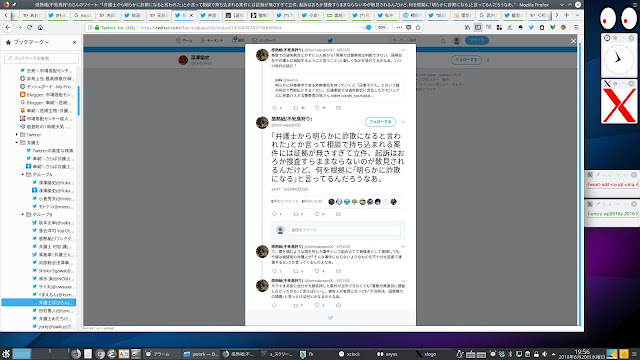Open the メッセージ item in Twitter navigation
This screenshot has width=640, height=360.
[264, 40]
